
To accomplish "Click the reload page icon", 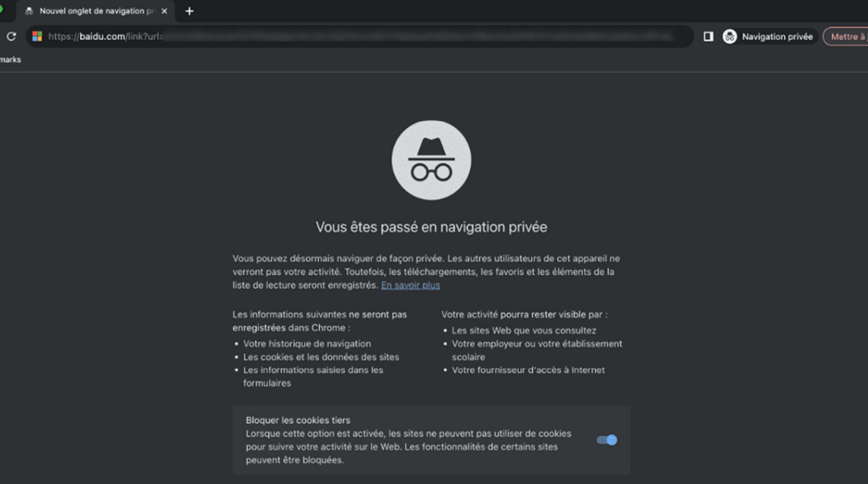I will [x=11, y=36].
